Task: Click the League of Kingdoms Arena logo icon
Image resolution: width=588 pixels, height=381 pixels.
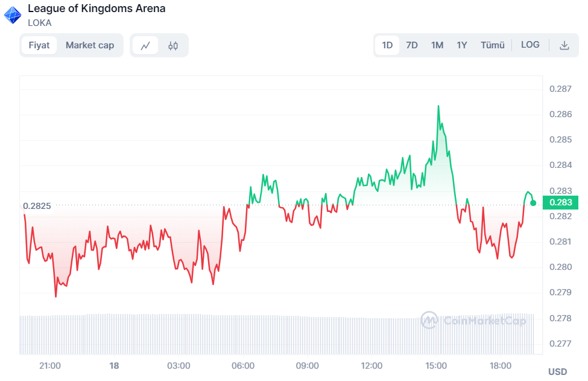Action: [x=13, y=15]
